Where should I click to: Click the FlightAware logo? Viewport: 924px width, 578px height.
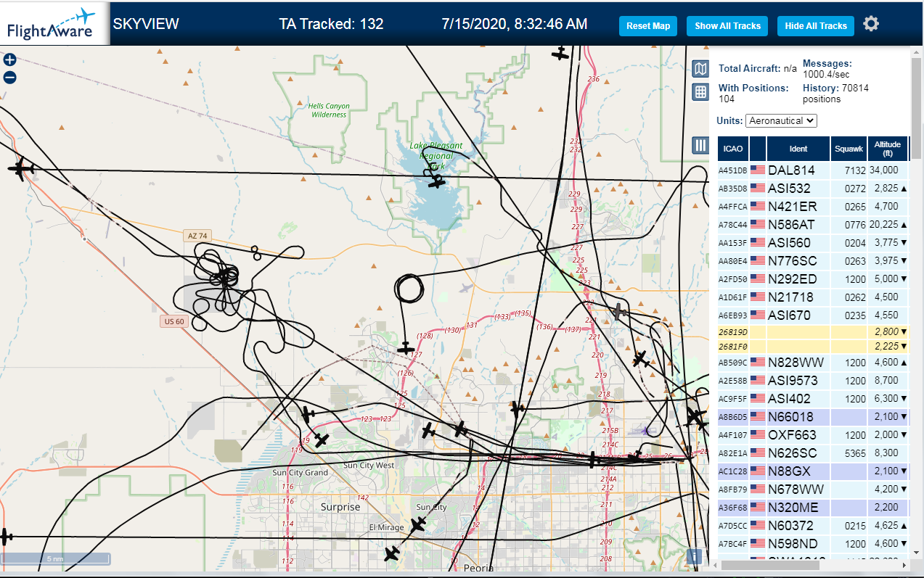55,23
